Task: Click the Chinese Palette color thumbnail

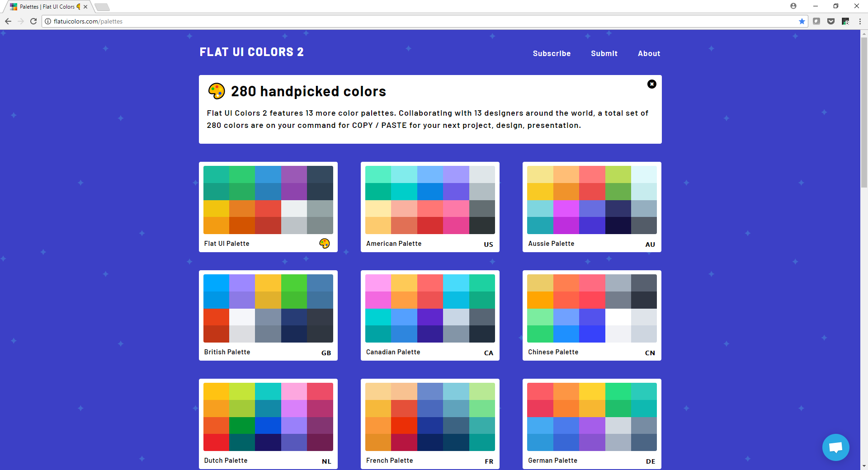Action: pos(592,308)
